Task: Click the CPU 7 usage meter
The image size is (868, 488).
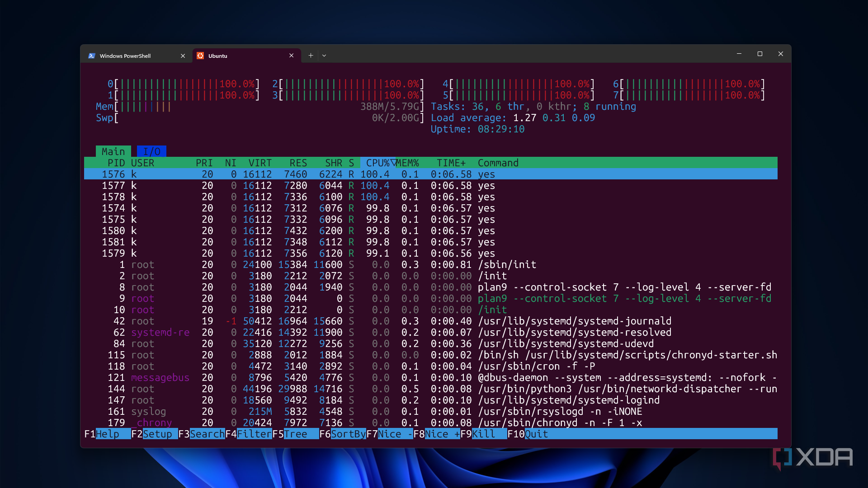Action: [x=689, y=95]
